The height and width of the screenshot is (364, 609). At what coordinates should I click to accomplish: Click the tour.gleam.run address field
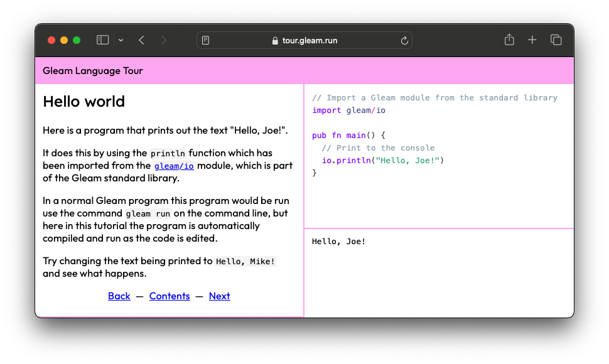coord(304,40)
